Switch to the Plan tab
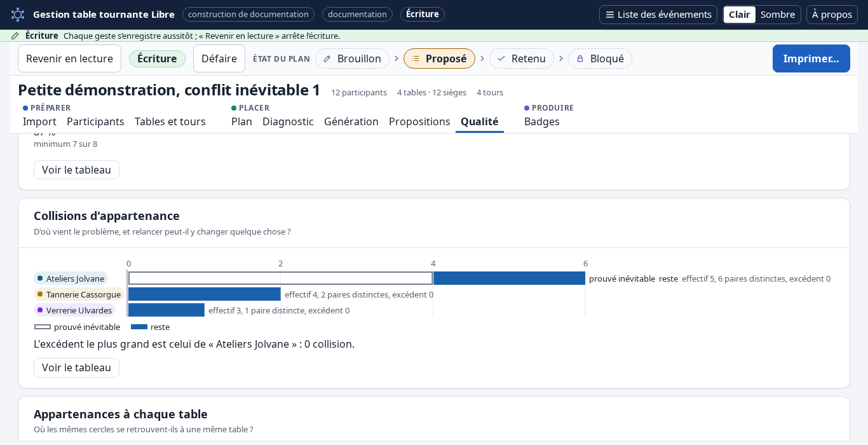 (x=241, y=121)
